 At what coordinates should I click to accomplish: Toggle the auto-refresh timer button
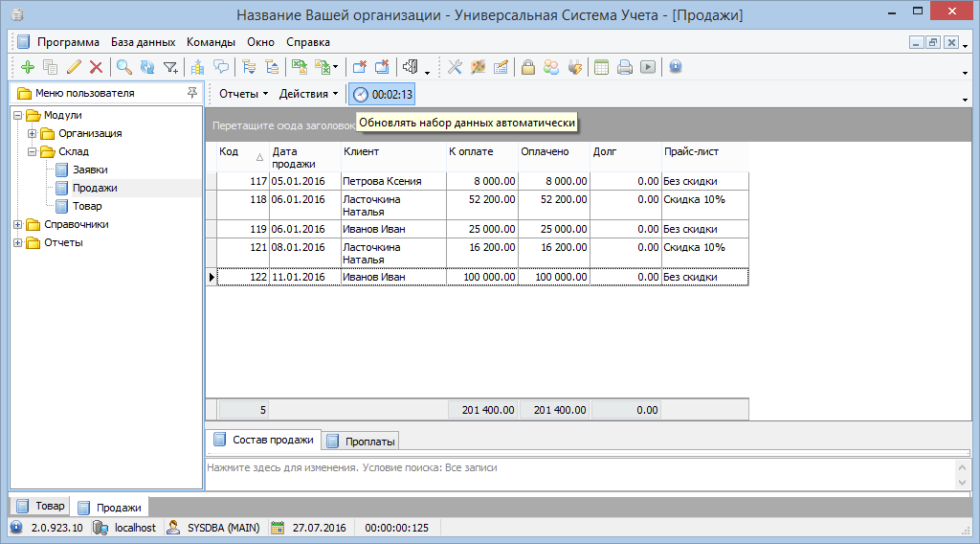click(x=382, y=94)
